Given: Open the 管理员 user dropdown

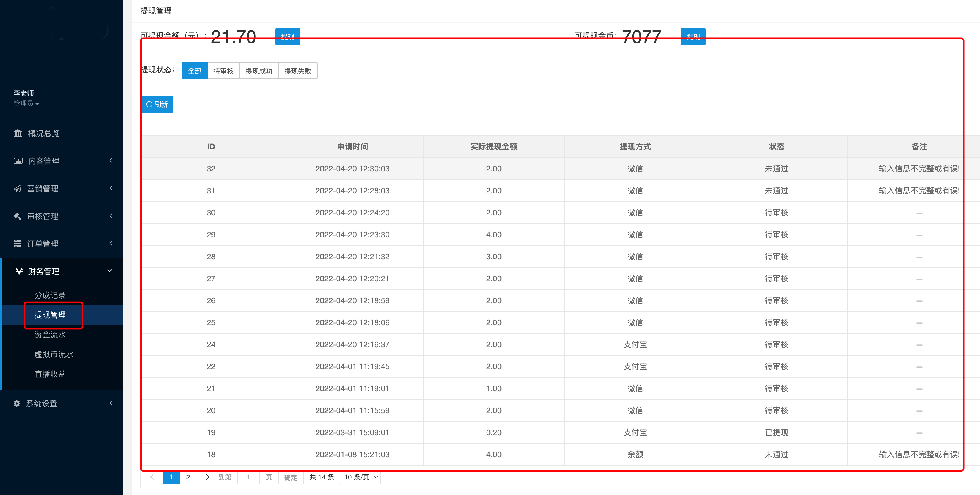Looking at the screenshot, I should (x=26, y=103).
